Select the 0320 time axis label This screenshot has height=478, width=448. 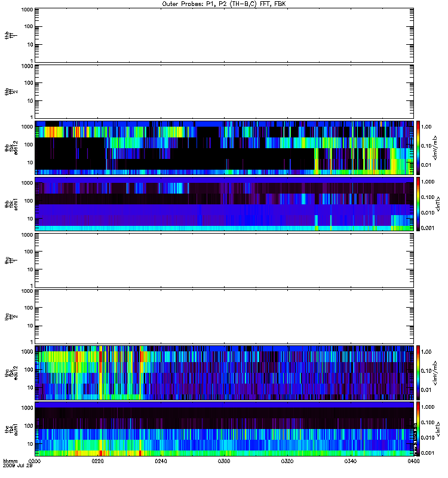(287, 461)
